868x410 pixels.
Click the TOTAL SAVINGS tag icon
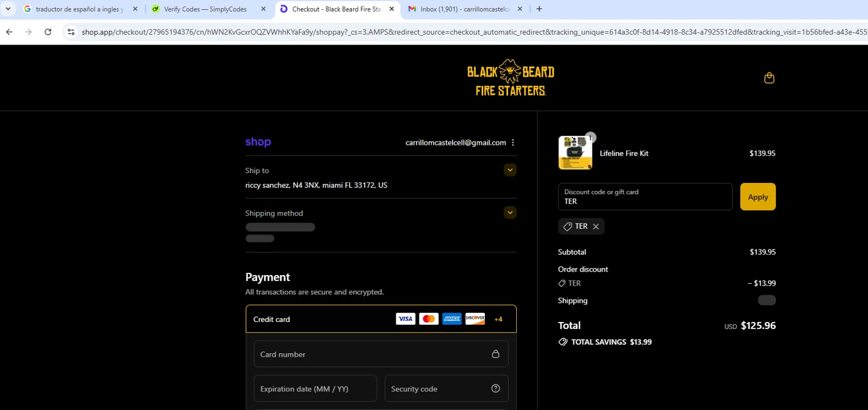[x=562, y=342]
